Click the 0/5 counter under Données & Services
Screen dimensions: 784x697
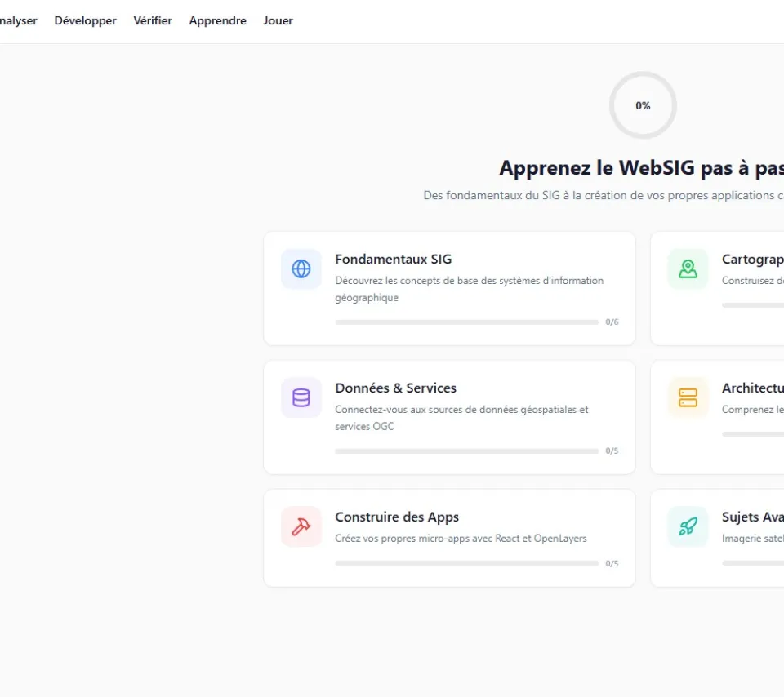click(x=612, y=451)
